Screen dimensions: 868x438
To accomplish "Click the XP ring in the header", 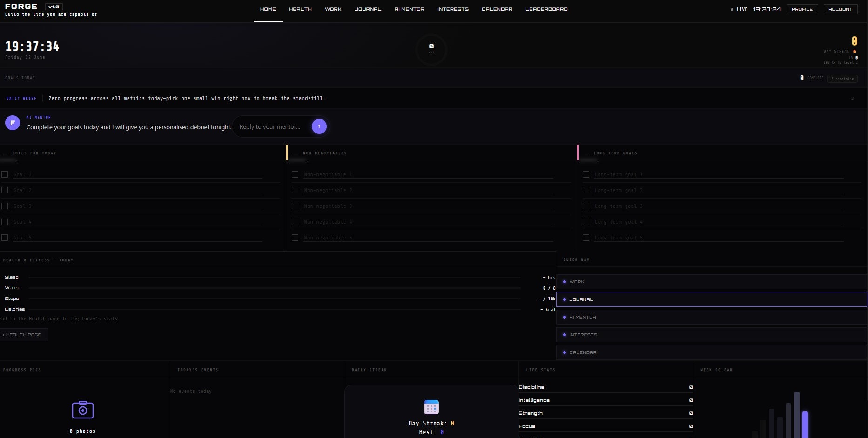I will point(431,49).
